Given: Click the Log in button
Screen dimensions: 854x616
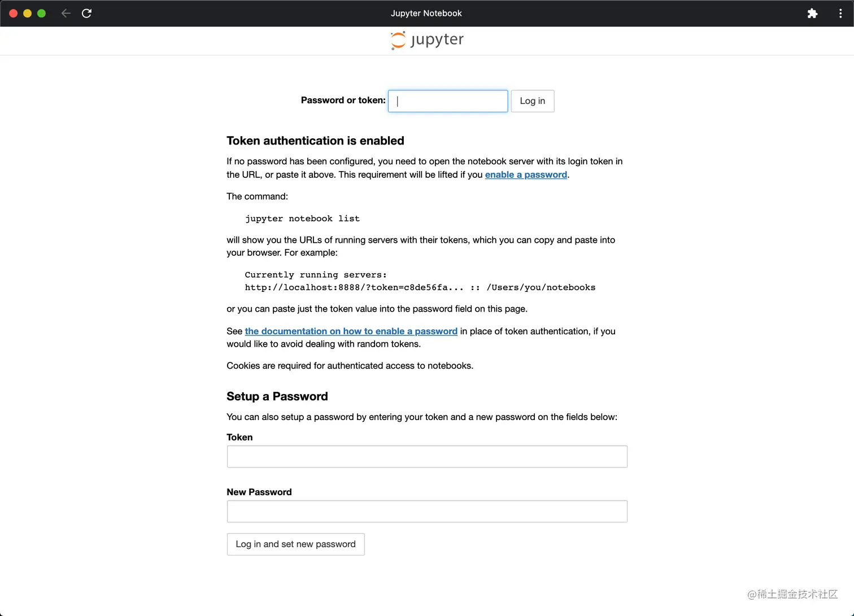Looking at the screenshot, I should click(533, 101).
